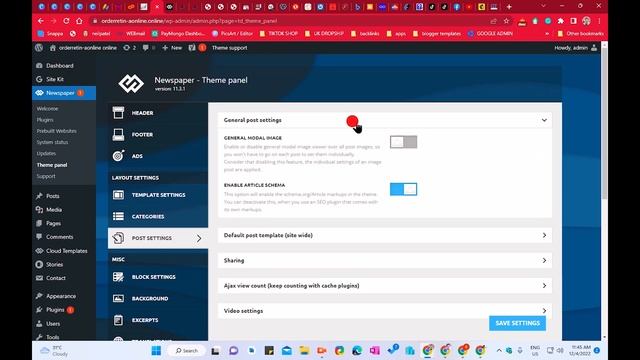Open the Ads target icon
Viewport: 640px width, 360px height.
(x=118, y=156)
